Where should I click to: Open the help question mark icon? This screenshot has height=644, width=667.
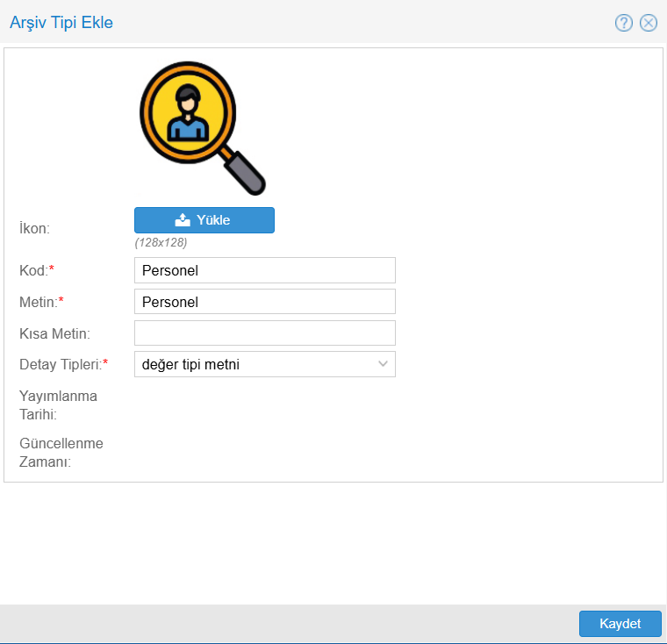(x=624, y=23)
